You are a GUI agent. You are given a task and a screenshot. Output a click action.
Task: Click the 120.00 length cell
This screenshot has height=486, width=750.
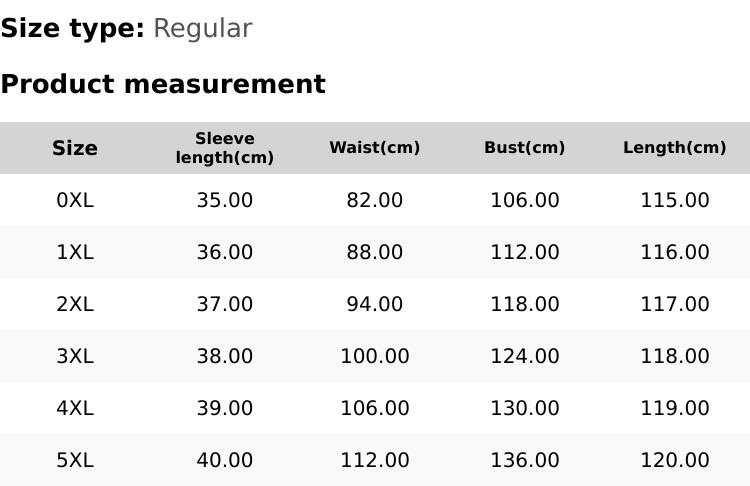point(675,460)
